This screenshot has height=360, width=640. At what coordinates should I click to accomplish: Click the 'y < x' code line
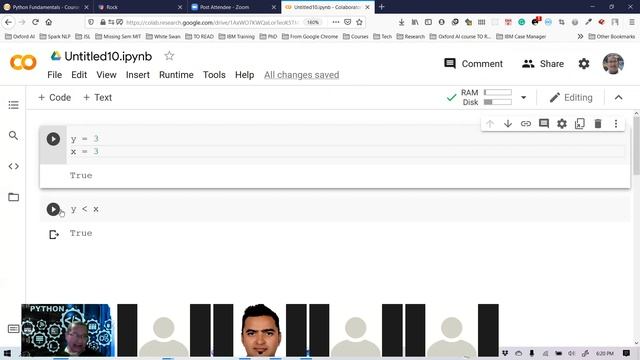(84, 209)
